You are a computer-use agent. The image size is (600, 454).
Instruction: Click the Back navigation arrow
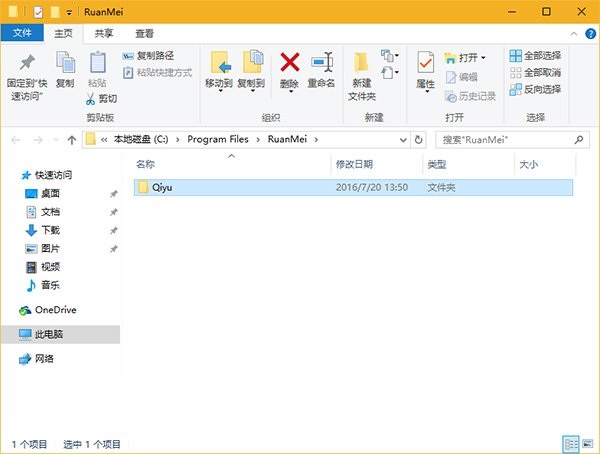16,140
